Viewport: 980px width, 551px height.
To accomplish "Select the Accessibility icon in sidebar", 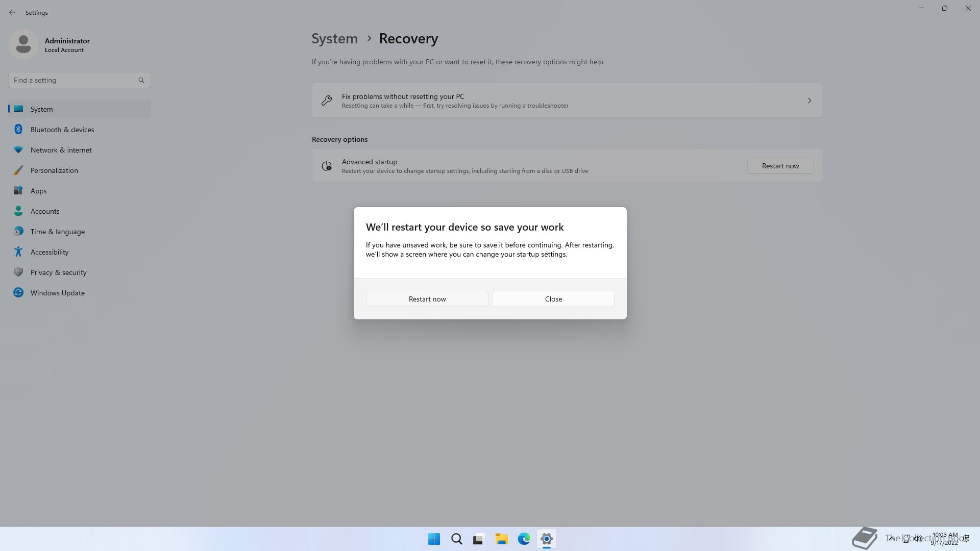I will tap(18, 252).
